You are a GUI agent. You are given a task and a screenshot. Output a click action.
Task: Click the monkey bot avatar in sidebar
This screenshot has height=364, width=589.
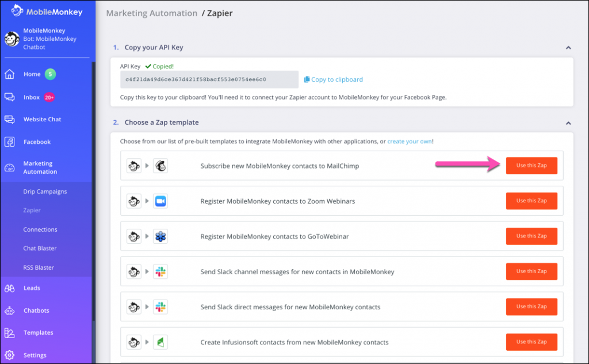click(12, 39)
